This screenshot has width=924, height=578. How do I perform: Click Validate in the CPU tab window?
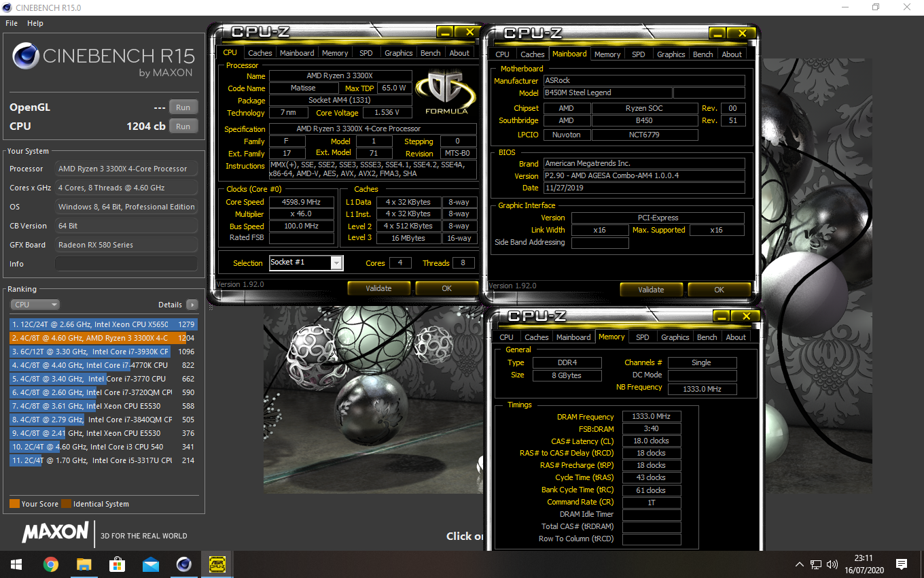point(378,288)
